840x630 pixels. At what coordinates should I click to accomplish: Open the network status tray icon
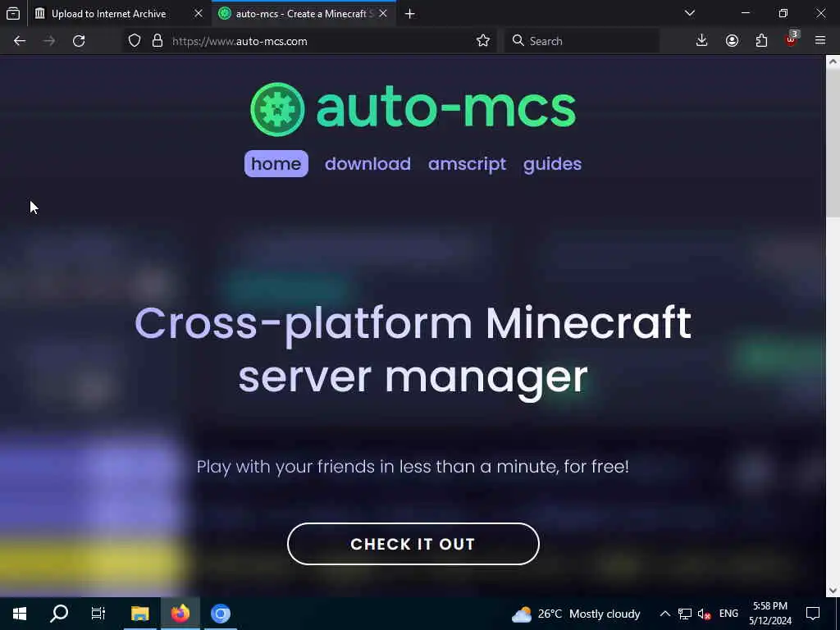[685, 614]
